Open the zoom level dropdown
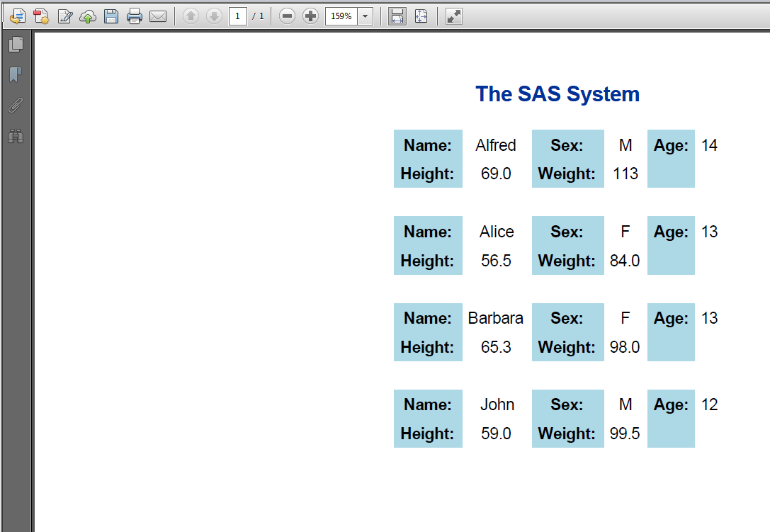 coord(364,16)
